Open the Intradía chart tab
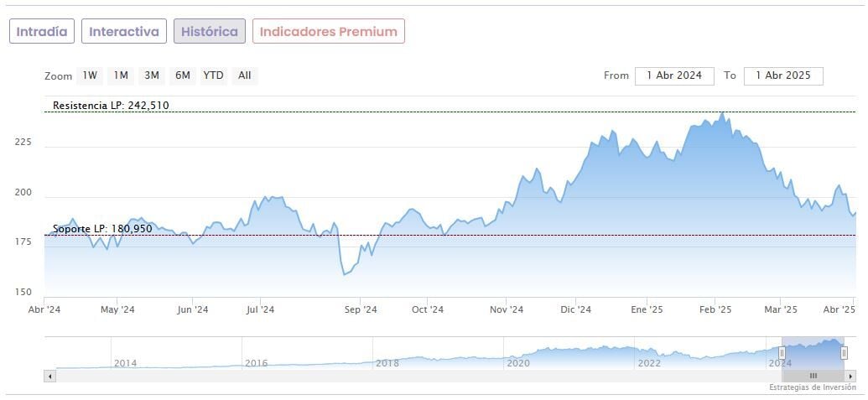The width and height of the screenshot is (868, 400). (x=42, y=31)
